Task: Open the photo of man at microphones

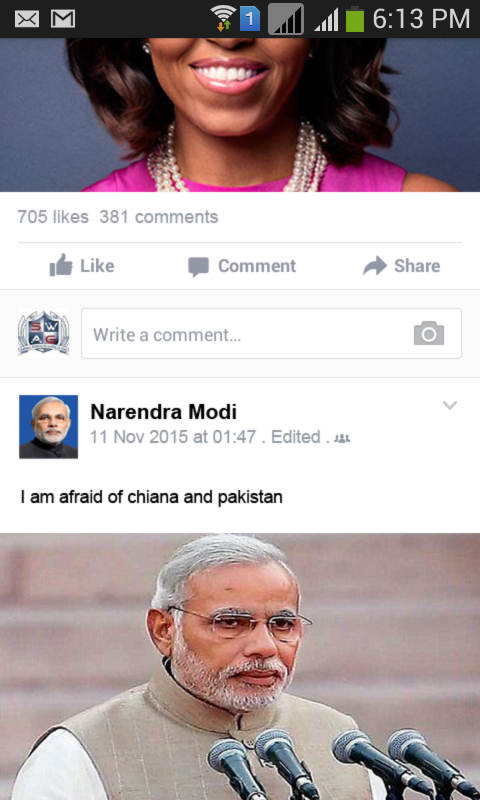Action: [x=240, y=666]
